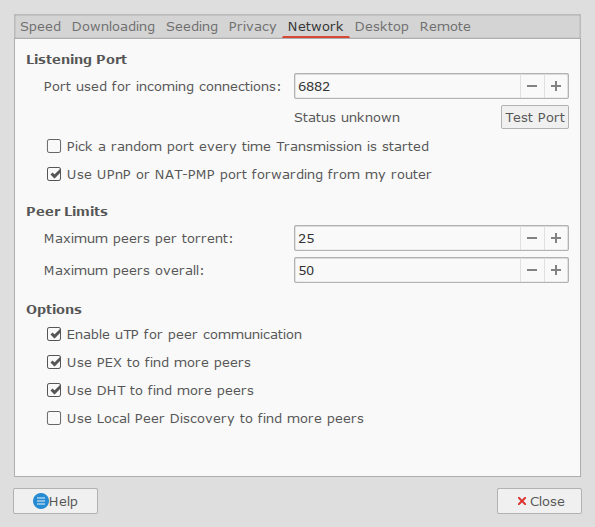Viewport: 595px width, 527px height.
Task: Decrease maximum peers overall with minus
Action: tap(532, 270)
